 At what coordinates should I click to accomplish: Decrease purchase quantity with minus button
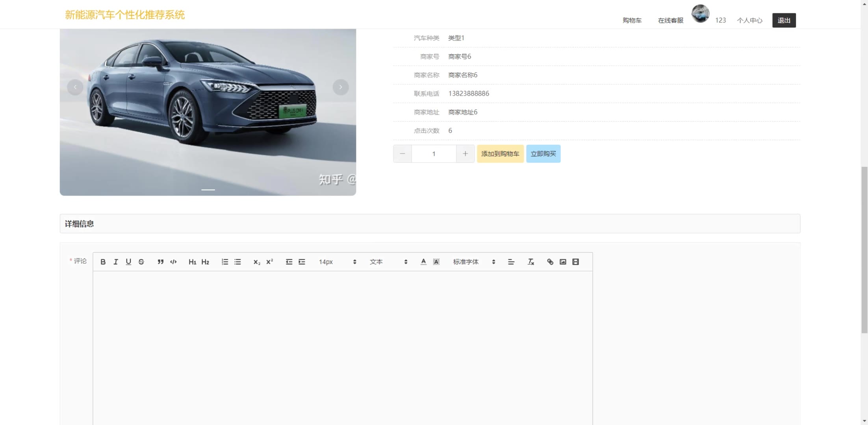(402, 153)
